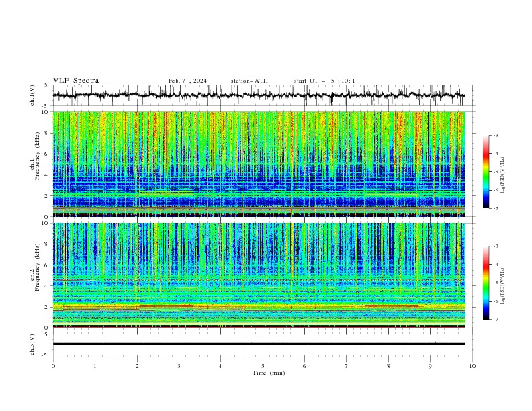Image resolution: width=532 pixels, height=411 pixels.
Task: Click the ch.2 frequency tick label "2"
Action: point(47,307)
